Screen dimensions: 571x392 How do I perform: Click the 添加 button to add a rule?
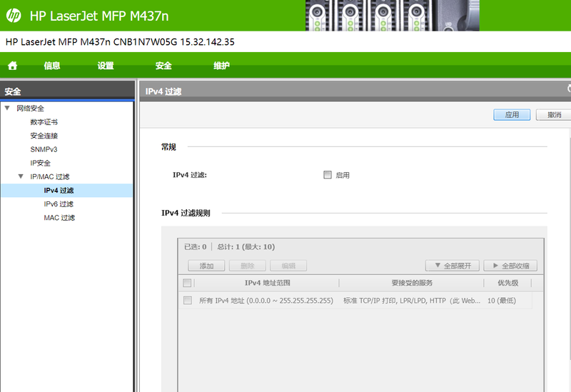206,266
